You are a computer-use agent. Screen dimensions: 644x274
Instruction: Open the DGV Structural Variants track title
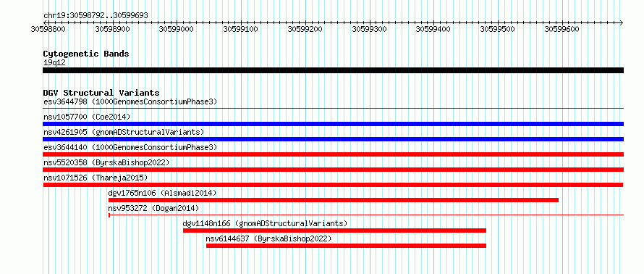click(101, 93)
